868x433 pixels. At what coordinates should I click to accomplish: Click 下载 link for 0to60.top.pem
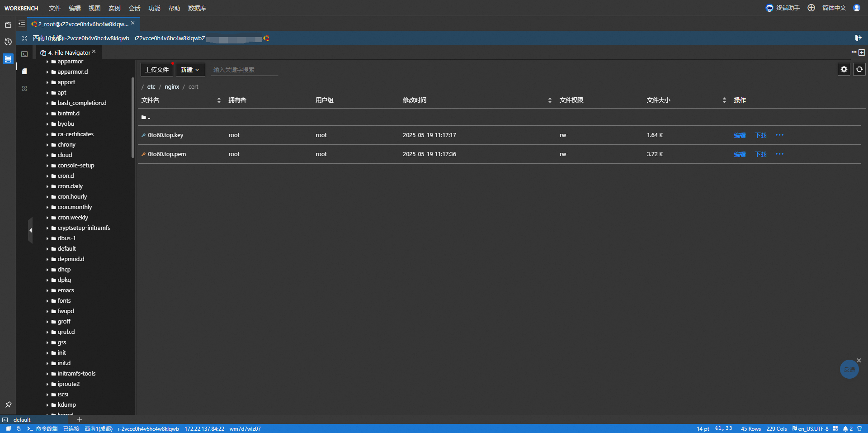761,154
